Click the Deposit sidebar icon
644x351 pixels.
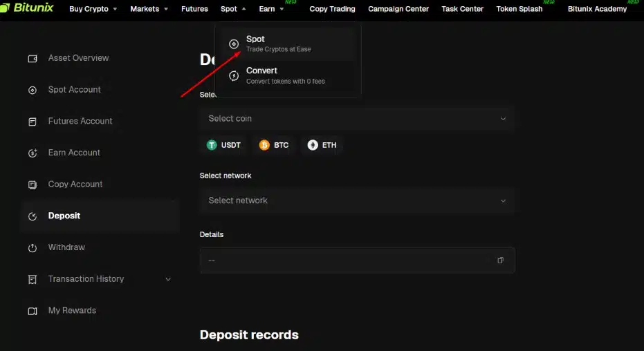click(x=33, y=216)
